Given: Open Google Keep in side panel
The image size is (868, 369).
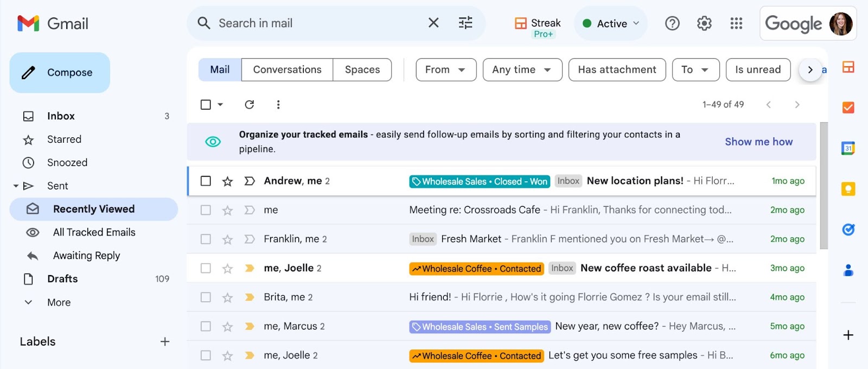Looking at the screenshot, I should point(848,189).
